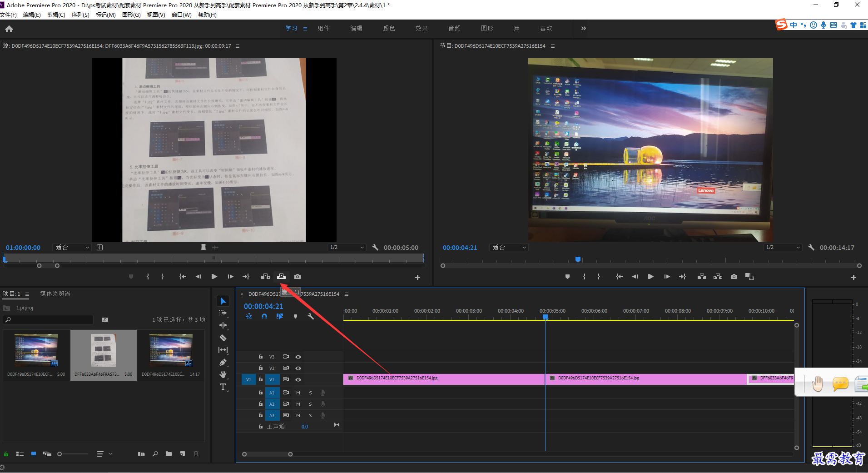
Task: Open source monitor settings wrench
Action: coord(375,247)
